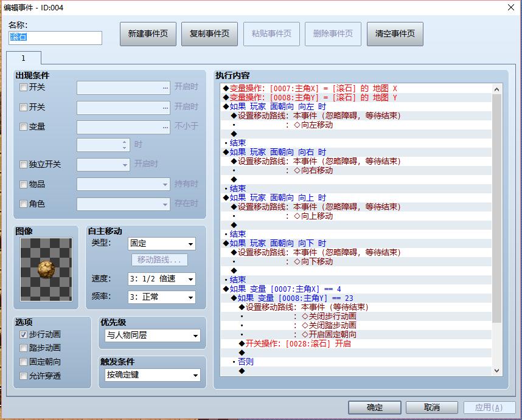522x420 pixels.
Task: Enable the first 开关 condition checkbox
Action: 23,88
